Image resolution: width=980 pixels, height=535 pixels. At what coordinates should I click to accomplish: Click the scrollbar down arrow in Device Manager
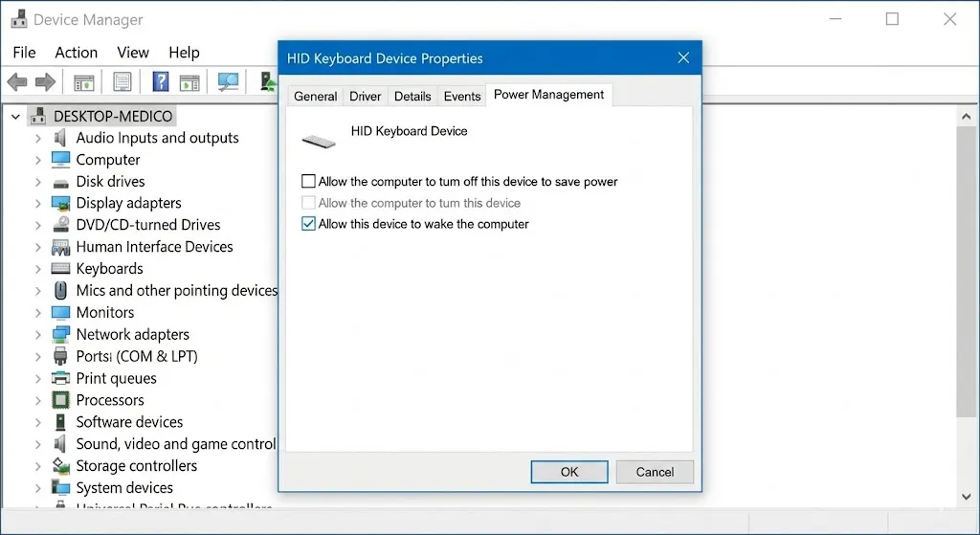(x=967, y=497)
